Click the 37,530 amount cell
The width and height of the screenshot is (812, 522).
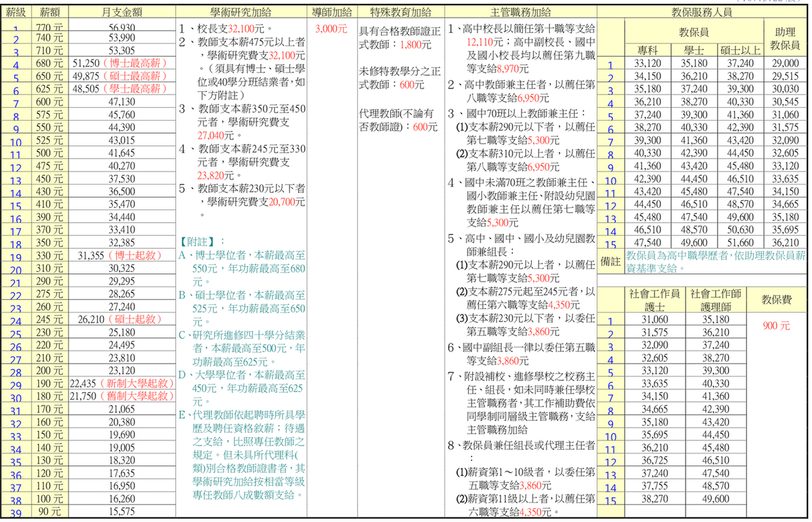[121, 178]
